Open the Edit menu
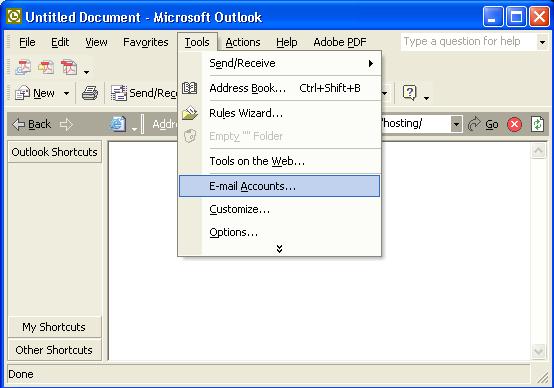Viewport: 554px width, 388px height. point(60,42)
